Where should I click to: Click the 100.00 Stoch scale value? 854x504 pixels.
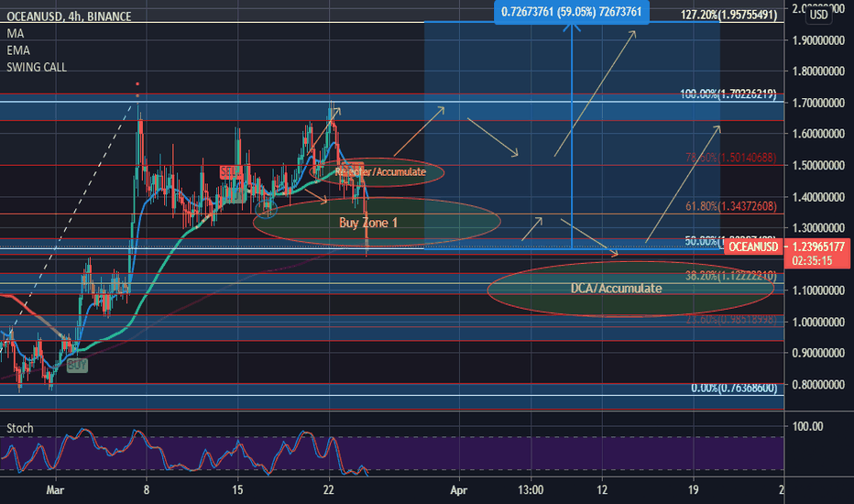click(807, 427)
